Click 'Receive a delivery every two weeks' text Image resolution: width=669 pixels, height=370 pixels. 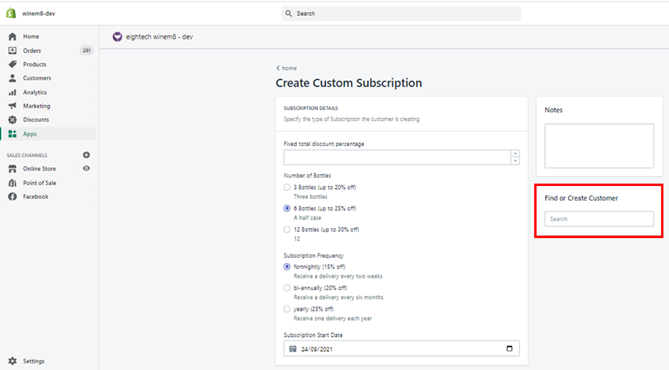(338, 276)
